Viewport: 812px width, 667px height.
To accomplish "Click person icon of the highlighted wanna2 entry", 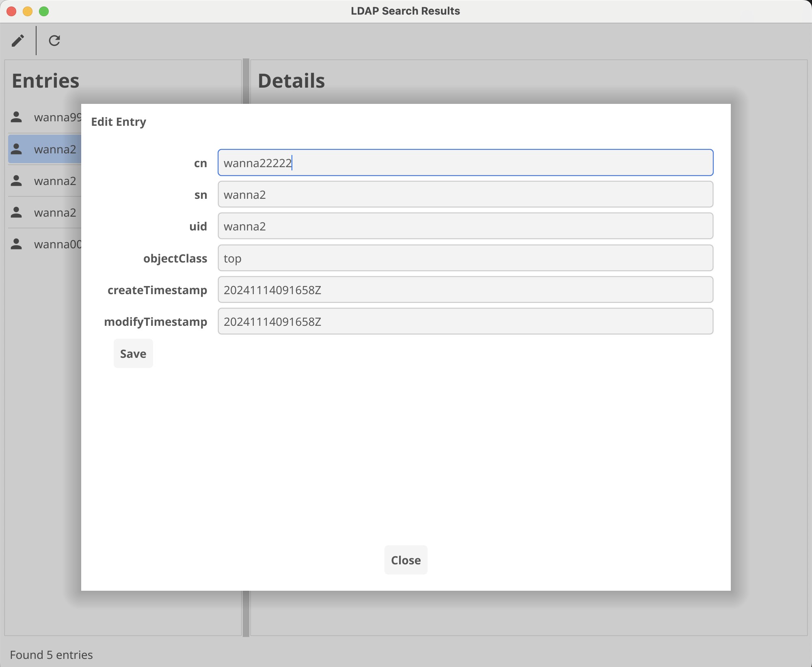I will [x=16, y=149].
